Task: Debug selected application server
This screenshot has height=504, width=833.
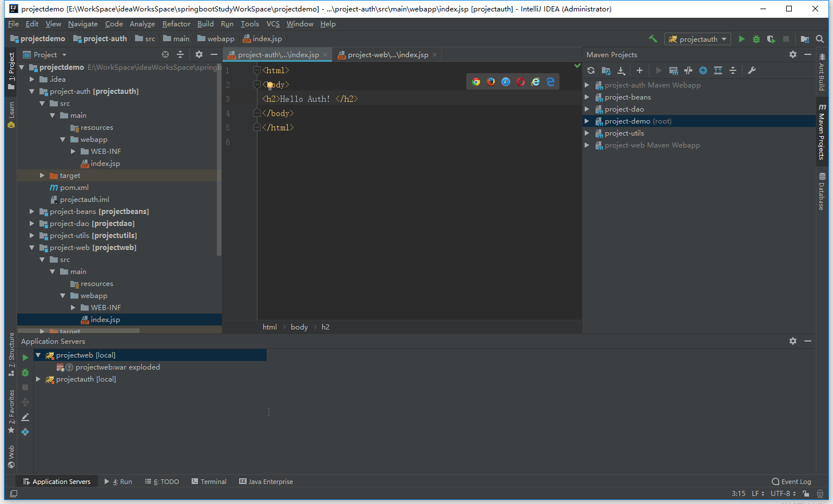Action: point(25,372)
